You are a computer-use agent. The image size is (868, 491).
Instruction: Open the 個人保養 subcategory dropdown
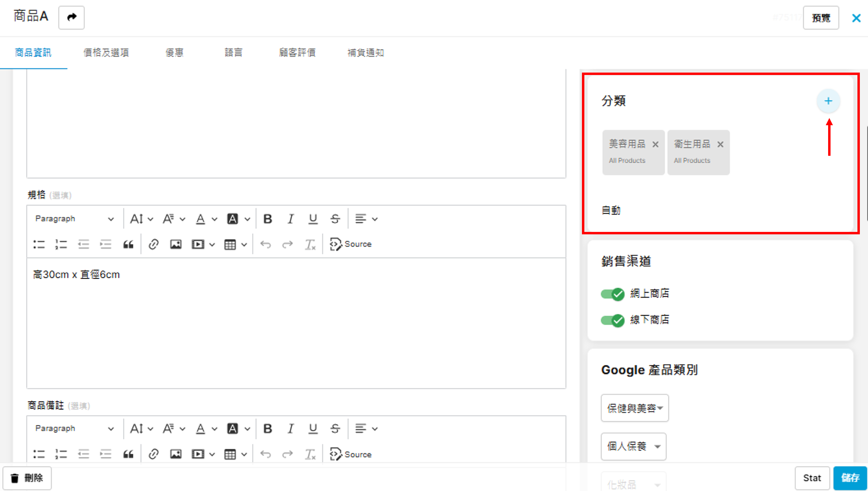click(633, 447)
